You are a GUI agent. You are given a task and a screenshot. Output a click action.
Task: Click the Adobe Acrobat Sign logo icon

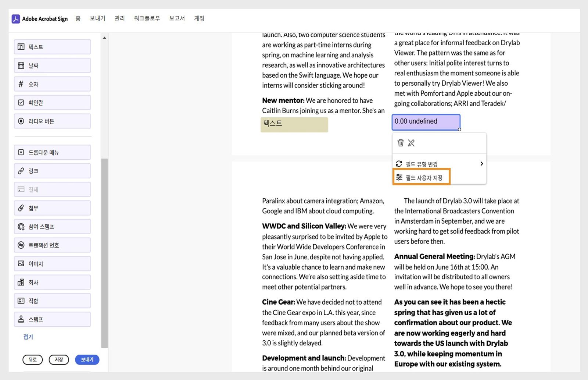click(x=16, y=19)
